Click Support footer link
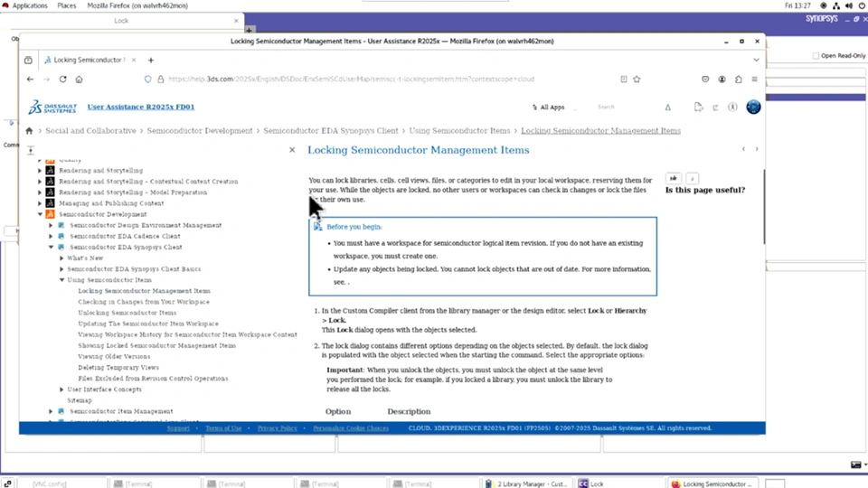Viewport: 868px width, 488px height. tap(178, 428)
